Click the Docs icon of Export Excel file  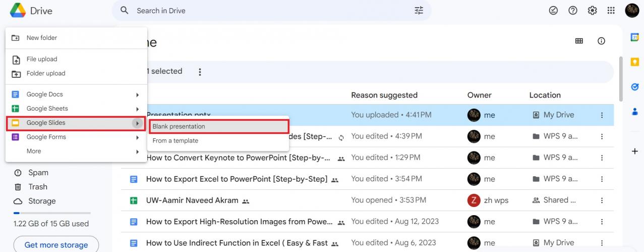(134, 179)
